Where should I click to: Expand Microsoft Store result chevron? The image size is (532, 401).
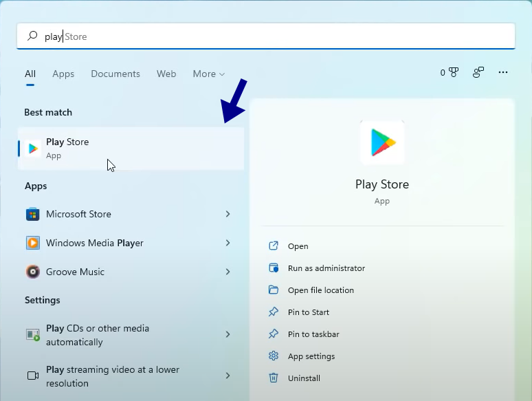tap(228, 214)
